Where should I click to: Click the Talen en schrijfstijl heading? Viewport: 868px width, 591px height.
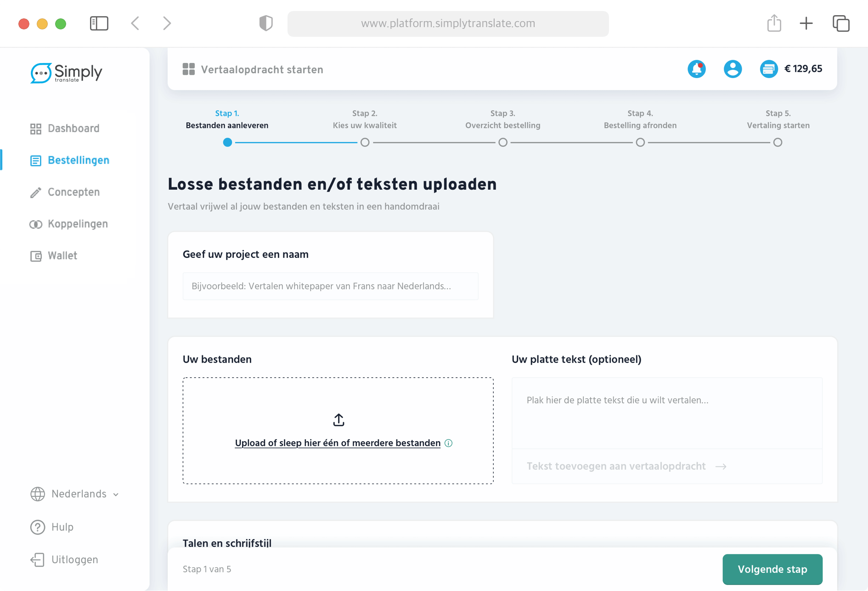pyautogui.click(x=227, y=543)
